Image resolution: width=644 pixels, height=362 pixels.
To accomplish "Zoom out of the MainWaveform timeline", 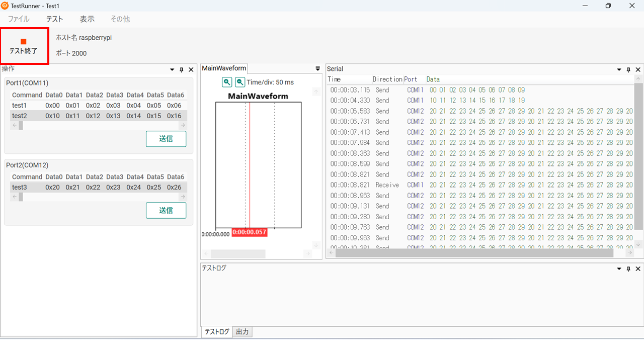I will pyautogui.click(x=240, y=82).
